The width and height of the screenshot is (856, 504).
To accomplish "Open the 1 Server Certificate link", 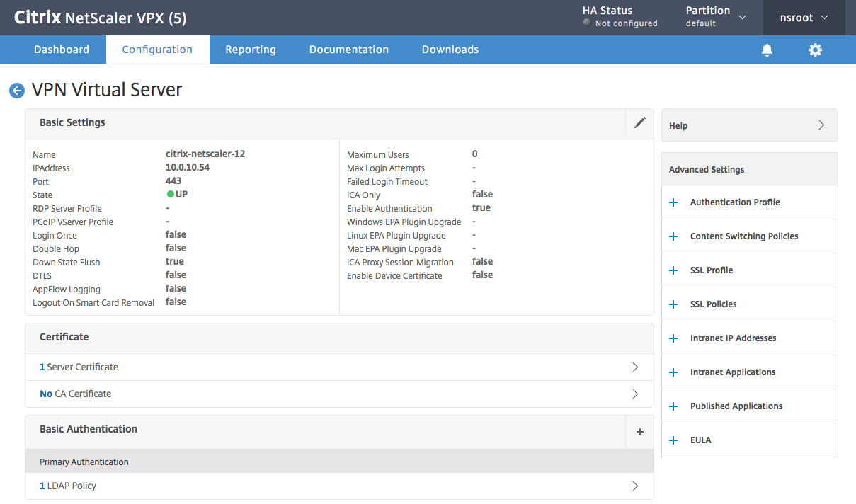I will point(79,367).
